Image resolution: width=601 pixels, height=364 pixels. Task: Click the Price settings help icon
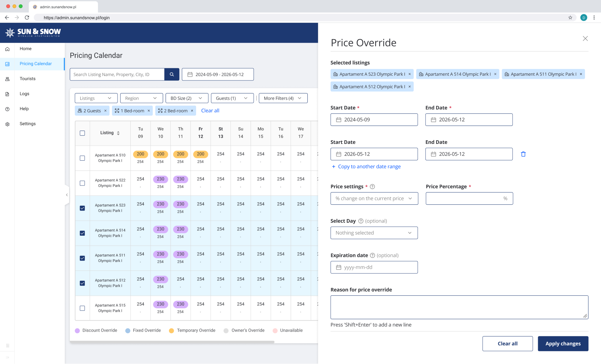click(x=373, y=187)
